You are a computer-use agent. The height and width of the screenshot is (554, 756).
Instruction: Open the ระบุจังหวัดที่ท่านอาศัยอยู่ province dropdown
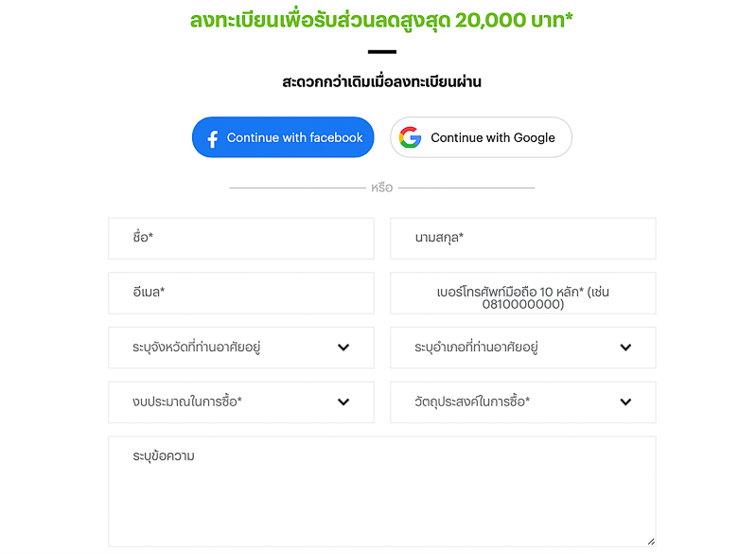pyautogui.click(x=227, y=348)
